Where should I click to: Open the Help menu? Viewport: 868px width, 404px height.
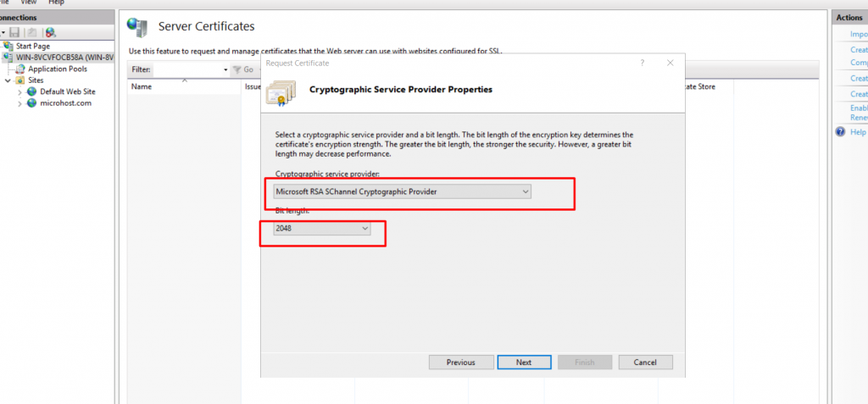click(56, 3)
